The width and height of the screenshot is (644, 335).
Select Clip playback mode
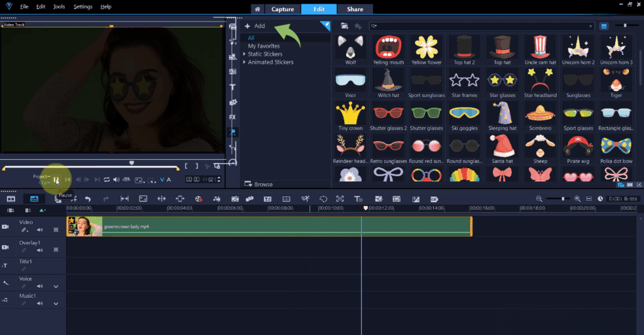43,182
